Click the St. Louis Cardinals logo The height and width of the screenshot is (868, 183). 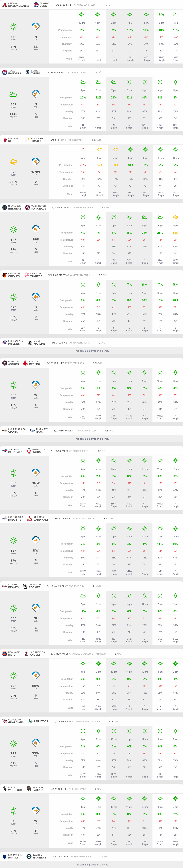(30, 519)
